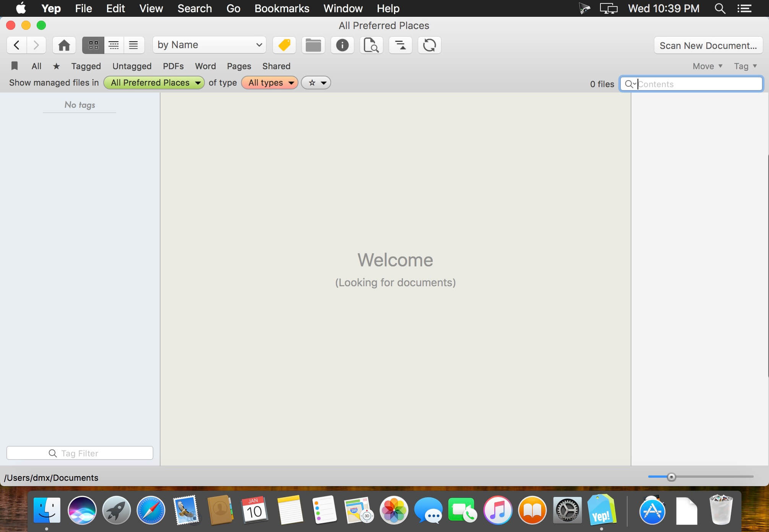Click the bookmark icon in filter bar
Image resolution: width=769 pixels, height=532 pixels.
point(15,66)
